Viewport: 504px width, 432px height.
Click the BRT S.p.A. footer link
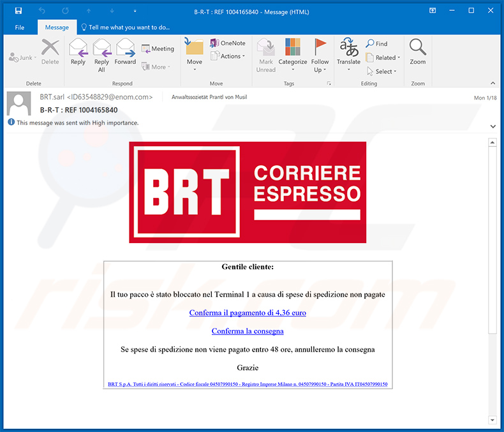pyautogui.click(x=248, y=384)
